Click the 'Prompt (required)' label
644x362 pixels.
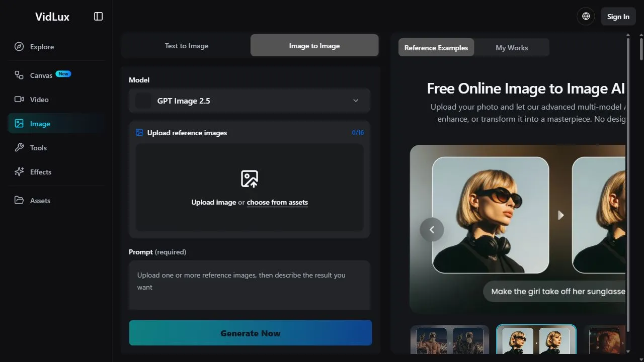[x=157, y=252]
